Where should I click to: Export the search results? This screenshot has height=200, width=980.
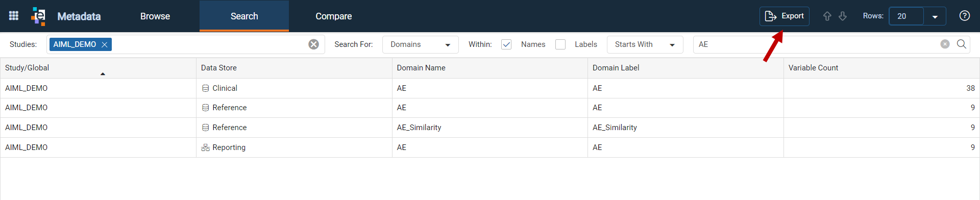pos(784,16)
